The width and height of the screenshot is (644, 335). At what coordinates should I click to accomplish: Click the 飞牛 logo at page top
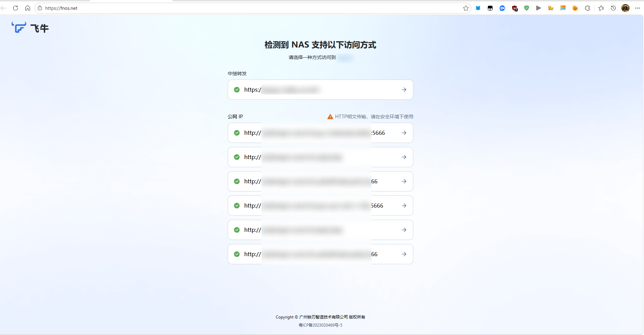(x=30, y=28)
